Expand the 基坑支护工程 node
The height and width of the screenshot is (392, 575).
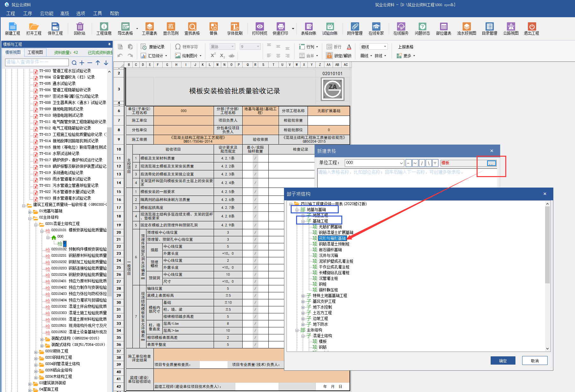point(303,302)
